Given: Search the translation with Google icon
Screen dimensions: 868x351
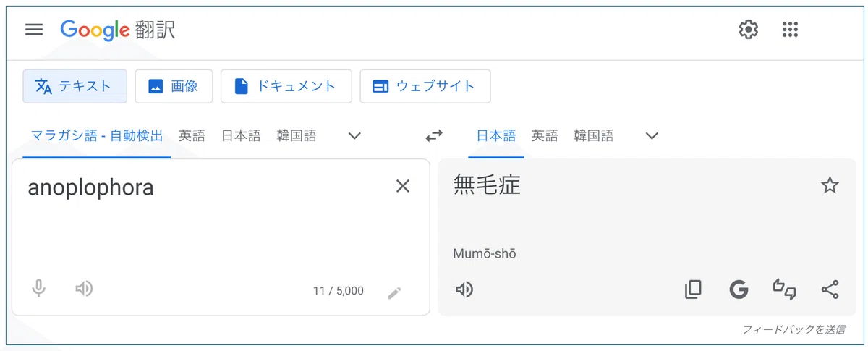Looking at the screenshot, I should tap(738, 290).
